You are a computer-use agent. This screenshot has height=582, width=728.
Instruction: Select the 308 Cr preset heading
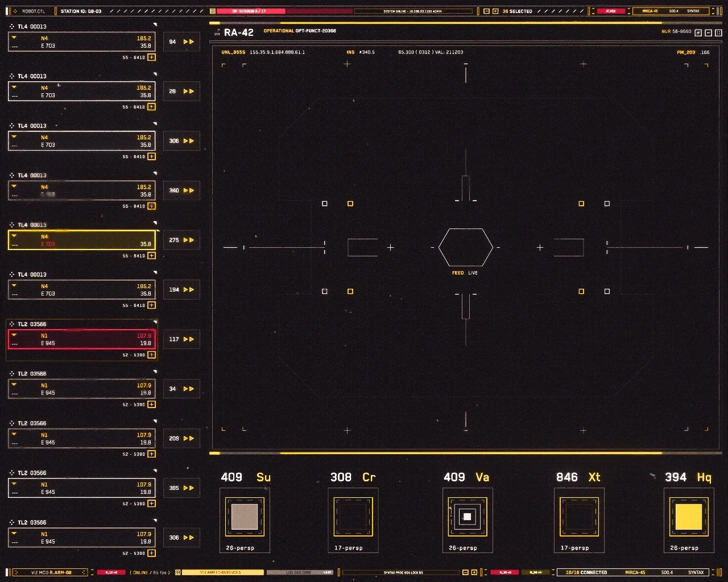(353, 477)
